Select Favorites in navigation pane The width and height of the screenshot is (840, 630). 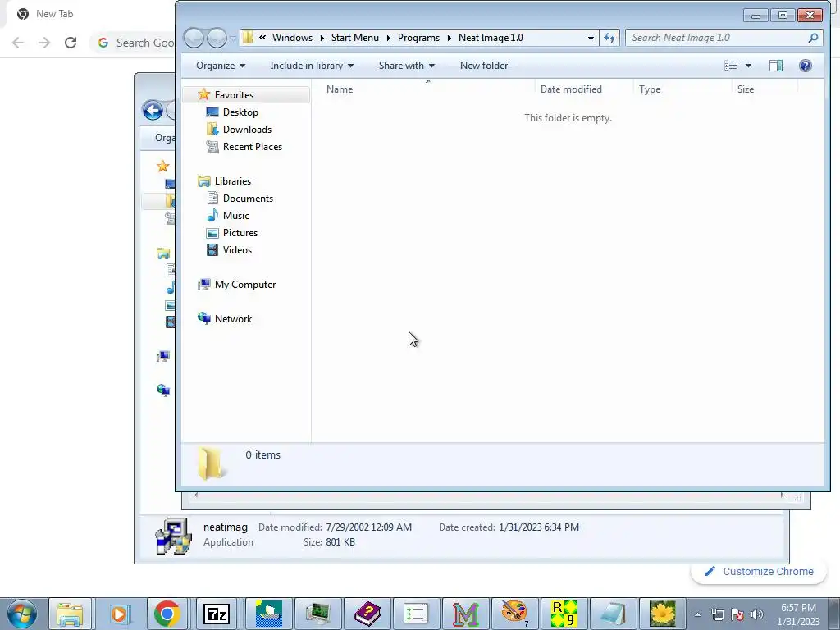click(x=234, y=95)
